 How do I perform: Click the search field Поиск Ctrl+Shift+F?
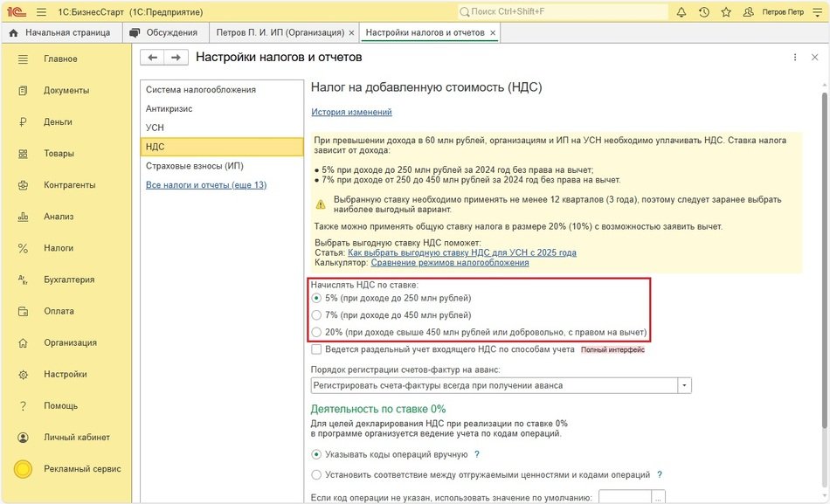[559, 12]
